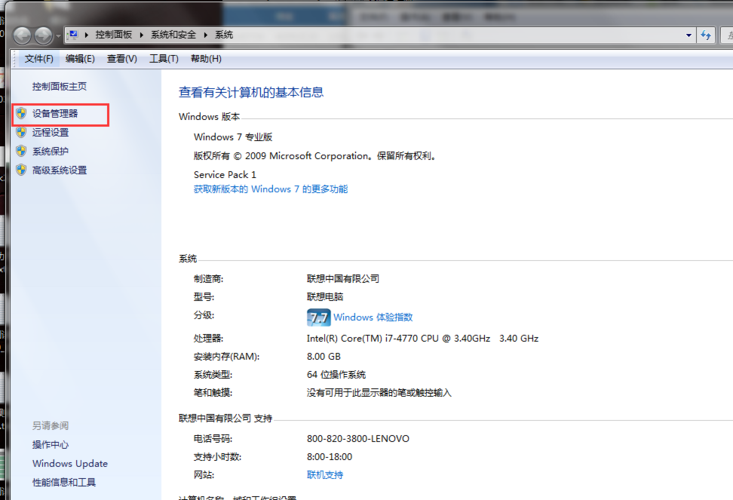Go forward with the Forward arrow button
Viewport: 733px width, 500px height.
pyautogui.click(x=43, y=36)
